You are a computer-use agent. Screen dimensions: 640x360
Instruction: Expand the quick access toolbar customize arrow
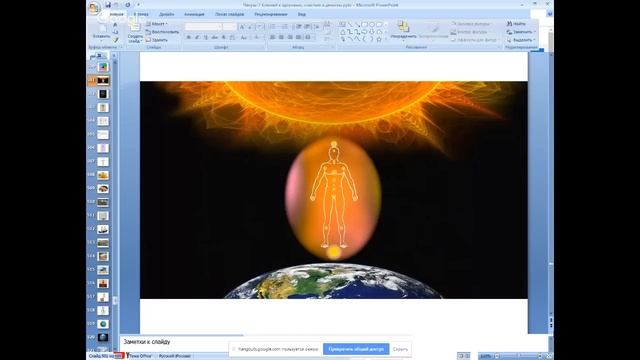(138, 5)
